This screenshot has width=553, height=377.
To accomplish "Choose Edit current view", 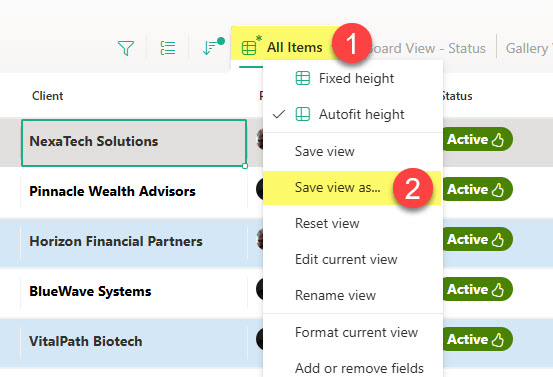I will pos(353,260).
